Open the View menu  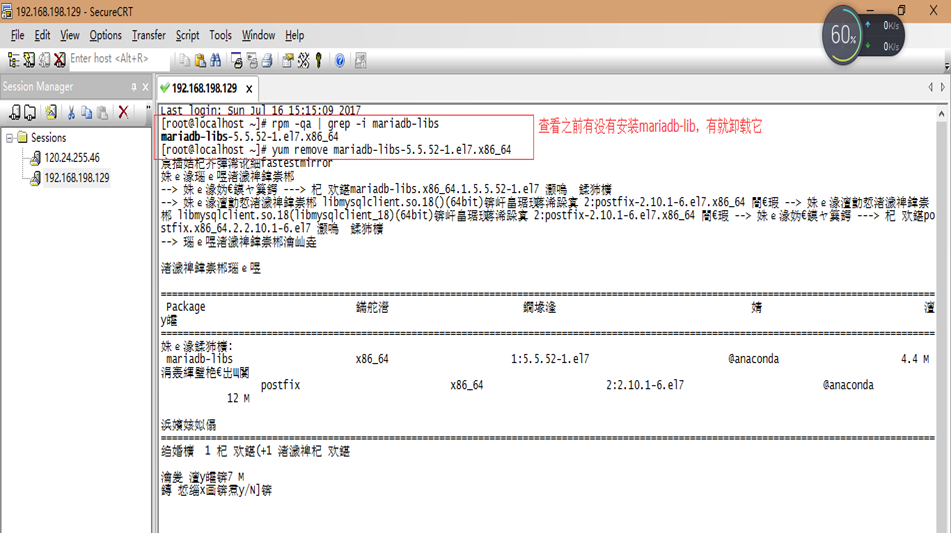click(x=70, y=35)
